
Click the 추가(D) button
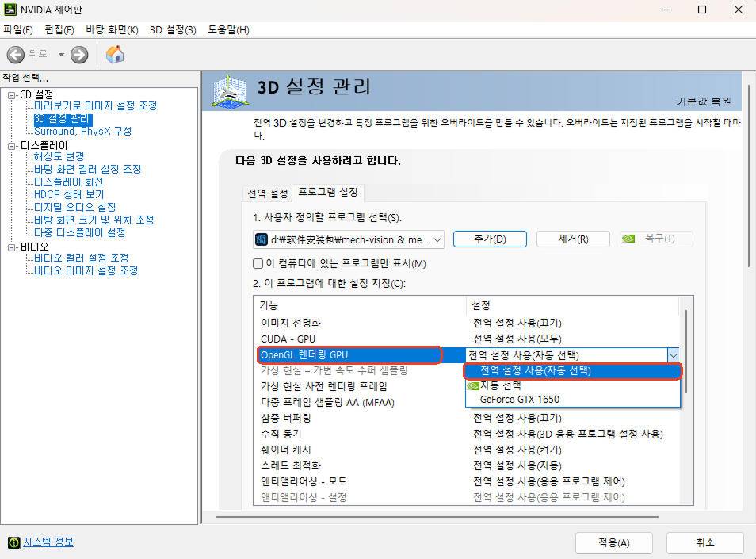pos(490,239)
